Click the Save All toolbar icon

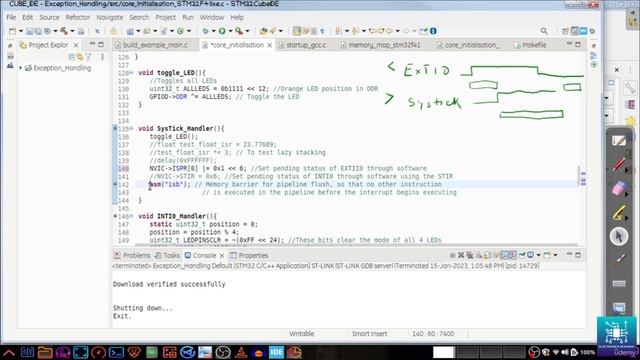click(x=38, y=31)
